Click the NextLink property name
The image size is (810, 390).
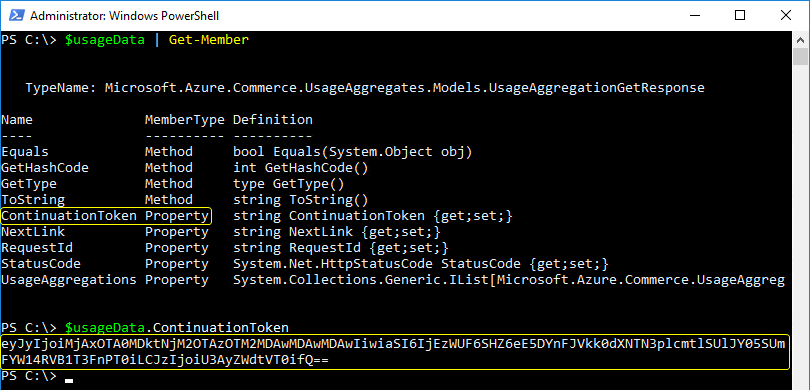[x=33, y=232]
